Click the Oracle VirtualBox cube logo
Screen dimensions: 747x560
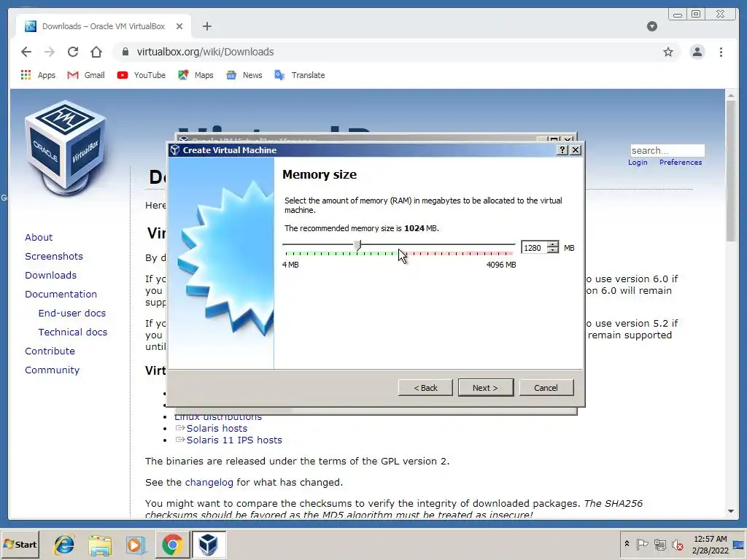click(65, 147)
